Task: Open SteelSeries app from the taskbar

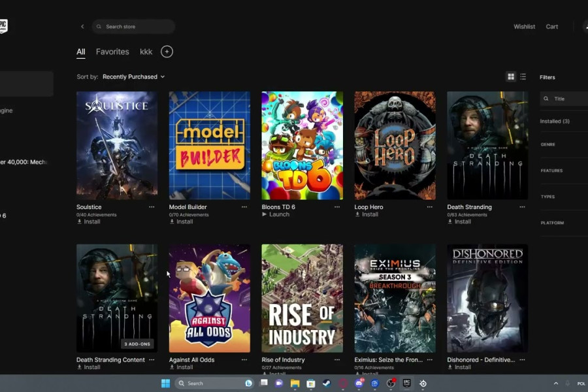Action: 423,384
